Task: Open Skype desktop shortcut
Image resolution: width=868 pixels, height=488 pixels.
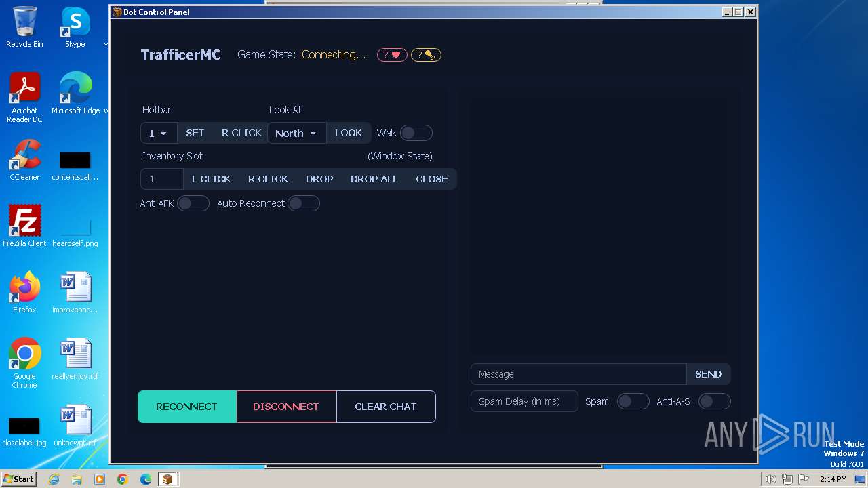Action: pyautogui.click(x=75, y=27)
